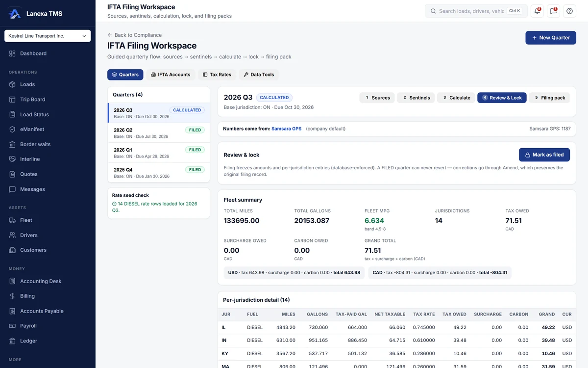Open the help question mark icon
This screenshot has height=368, width=588.
(569, 11)
